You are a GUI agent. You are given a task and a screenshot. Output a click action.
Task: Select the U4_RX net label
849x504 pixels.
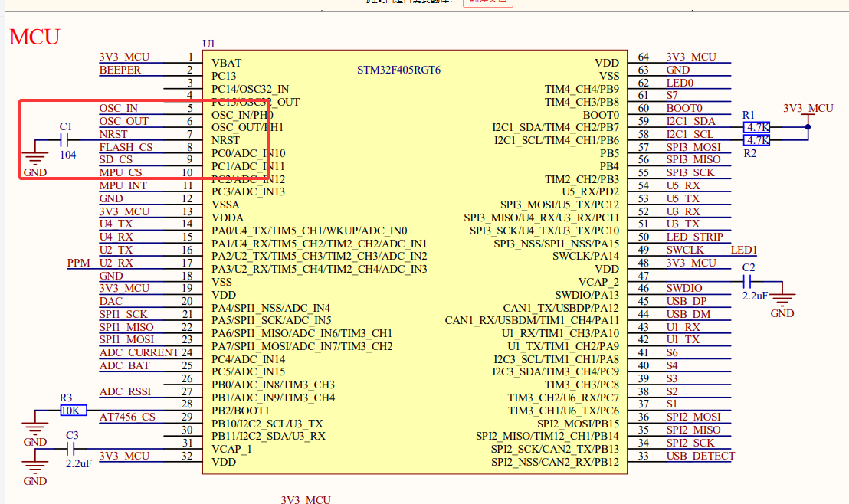[116, 237]
